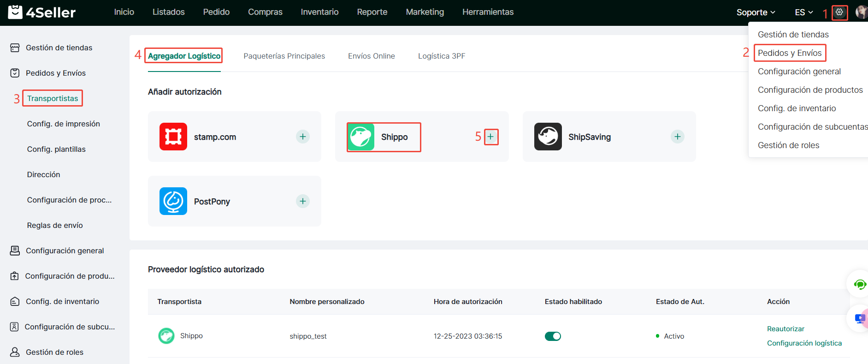Viewport: 868px width, 364px height.
Task: Switch to Paqueterías Principales tab
Action: pos(284,56)
